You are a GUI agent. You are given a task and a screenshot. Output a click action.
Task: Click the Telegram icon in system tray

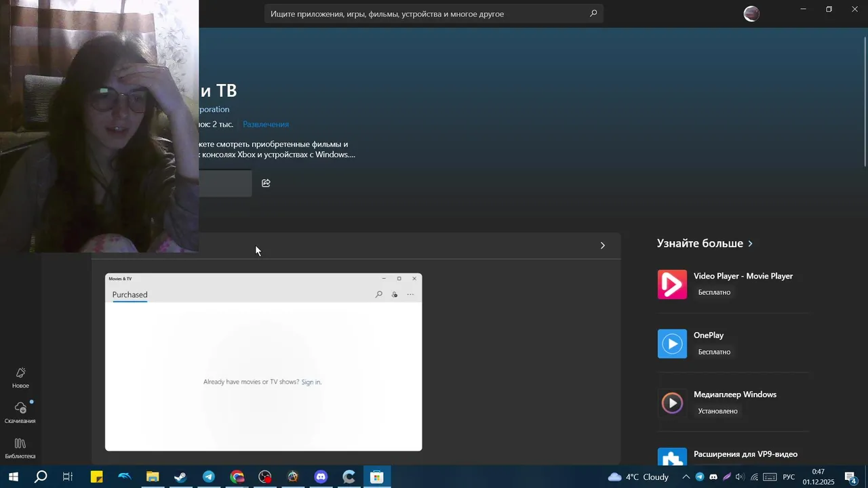coord(700,477)
